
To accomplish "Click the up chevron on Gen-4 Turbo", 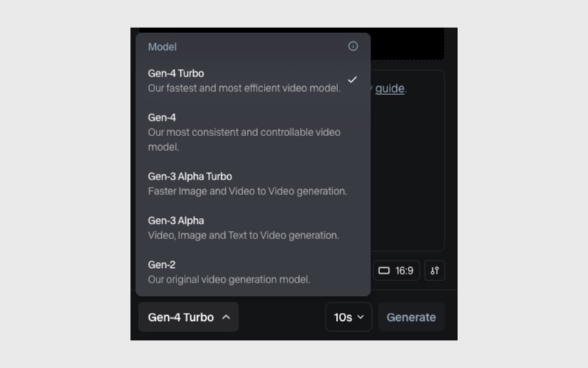I will 226,317.
